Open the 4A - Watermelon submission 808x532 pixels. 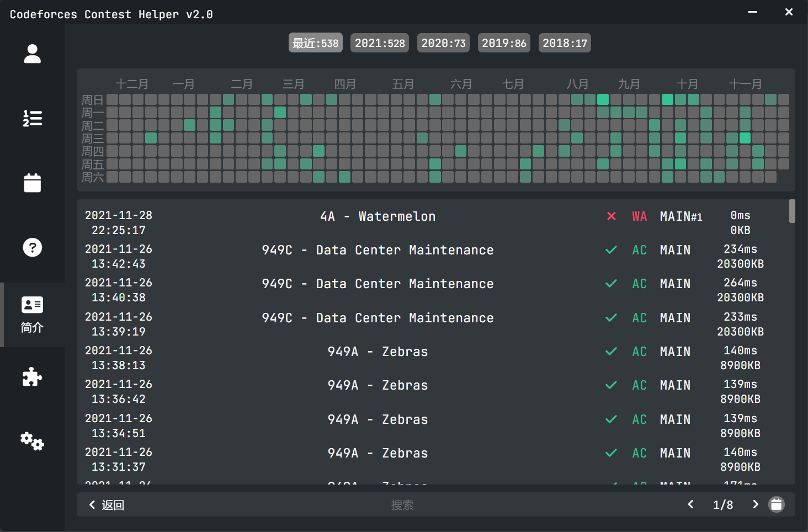pos(378,216)
